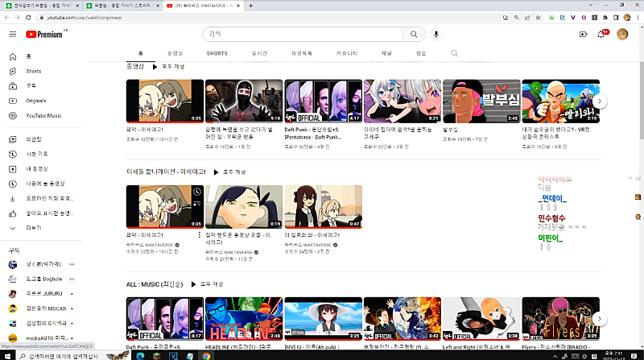Open the 0:47 video in the 이세여고 row

pos(324,207)
